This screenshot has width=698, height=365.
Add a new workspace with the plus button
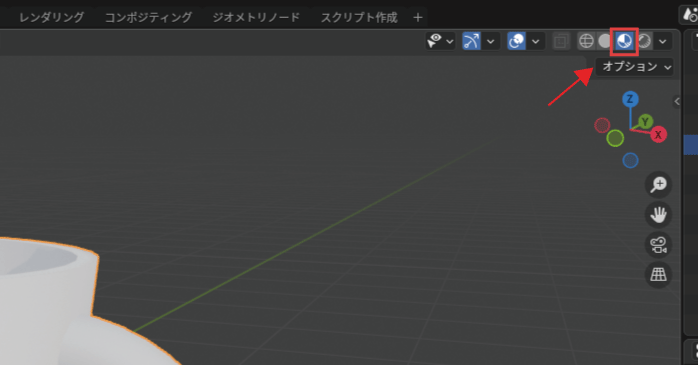[418, 18]
